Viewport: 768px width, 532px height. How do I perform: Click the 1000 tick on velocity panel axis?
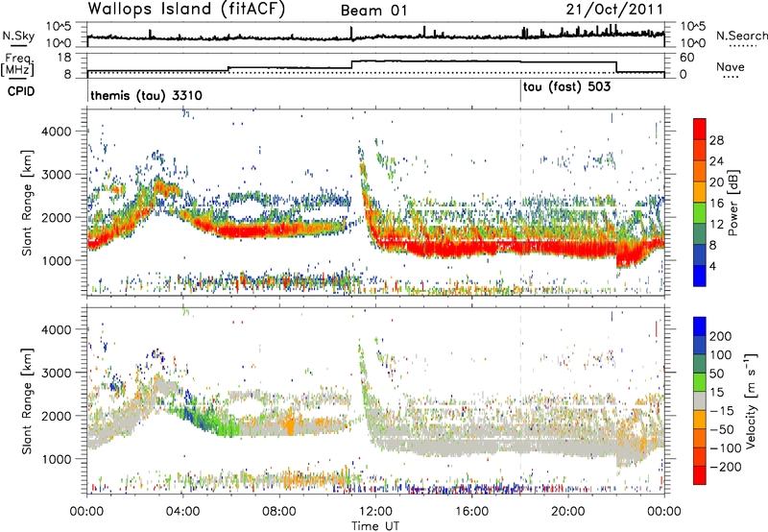coord(56,459)
